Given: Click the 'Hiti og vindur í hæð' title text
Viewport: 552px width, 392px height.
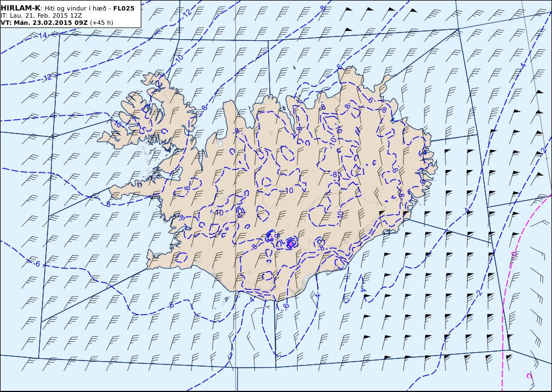Looking at the screenshot, I should tap(75, 8).
